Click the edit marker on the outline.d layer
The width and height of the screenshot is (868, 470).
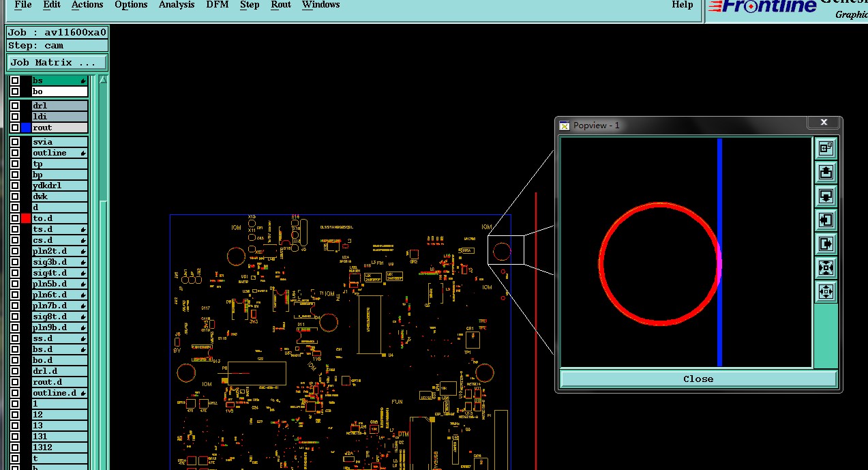pos(83,394)
